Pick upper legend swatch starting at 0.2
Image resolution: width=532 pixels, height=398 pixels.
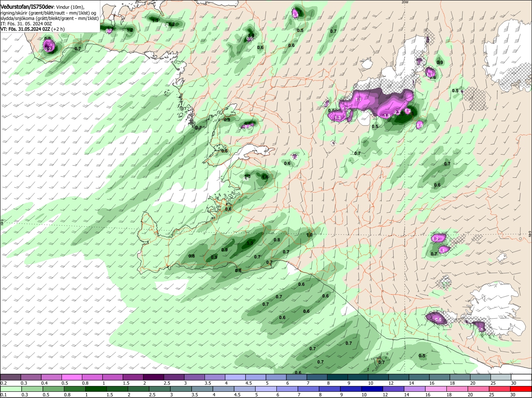tap(10, 377)
